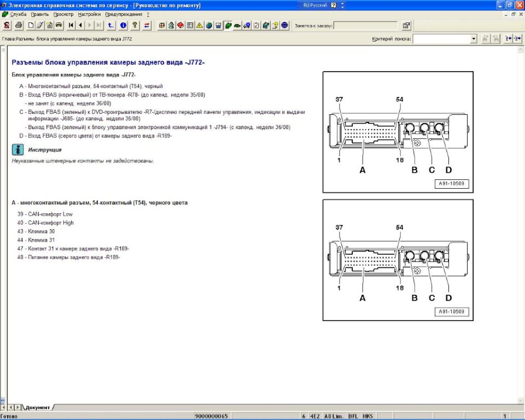
Task: Open language bar options arrow
Action: (x=343, y=5)
